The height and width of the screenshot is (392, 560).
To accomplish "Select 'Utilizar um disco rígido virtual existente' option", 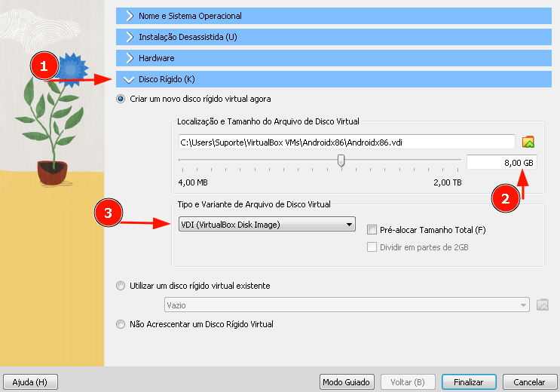I will [121, 286].
